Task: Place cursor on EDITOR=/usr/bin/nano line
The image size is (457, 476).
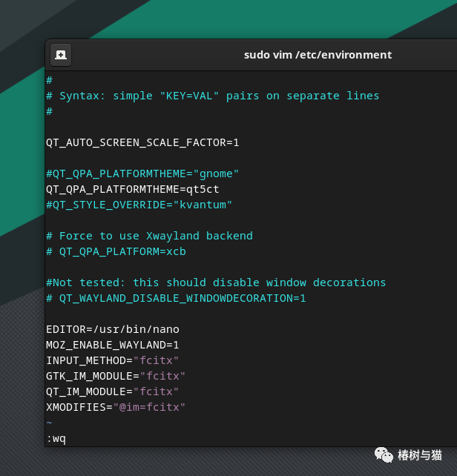Action: (113, 329)
